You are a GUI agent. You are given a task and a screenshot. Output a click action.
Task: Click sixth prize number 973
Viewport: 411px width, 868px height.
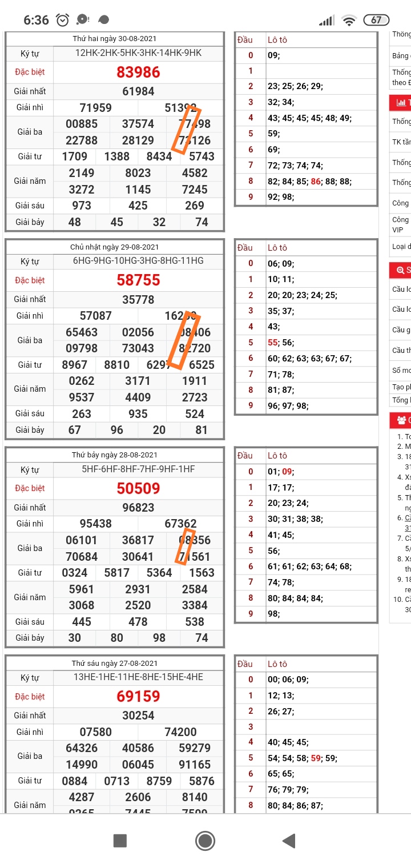pos(82,206)
